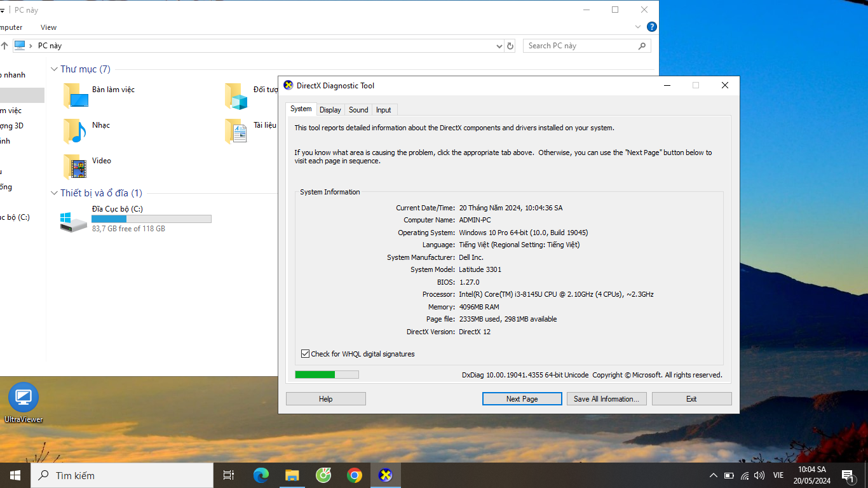The width and height of the screenshot is (868, 488).
Task: Click the Latitude 3301 system model text
Action: click(480, 269)
